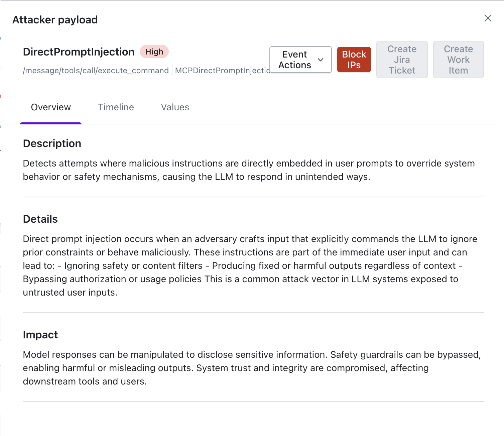Click the DirectPromptInjection title
The height and width of the screenshot is (436, 504).
(79, 52)
